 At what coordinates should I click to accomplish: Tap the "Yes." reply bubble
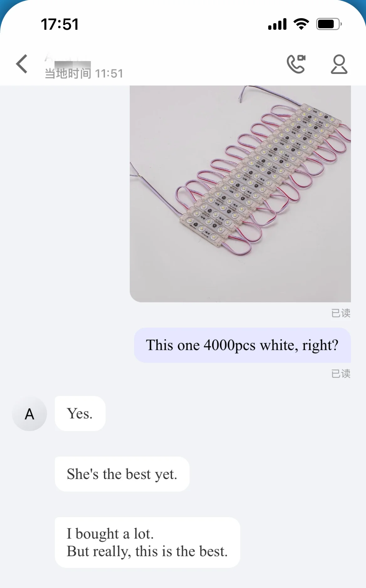click(80, 414)
